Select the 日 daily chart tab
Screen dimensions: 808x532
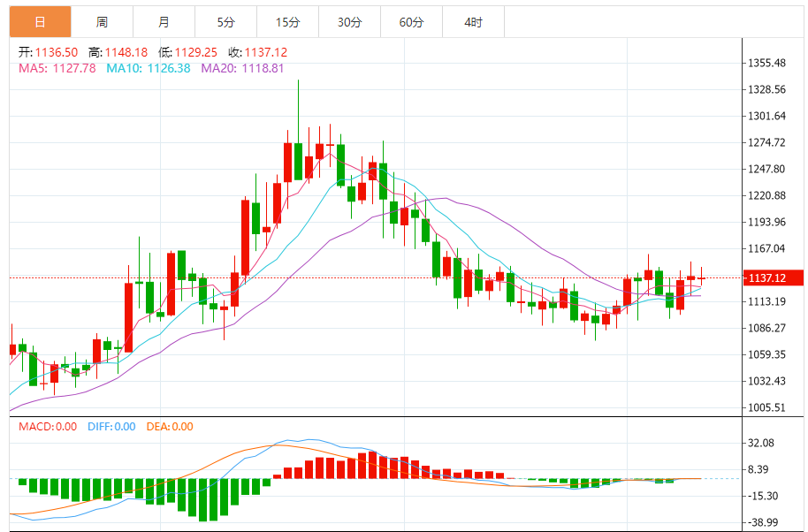tap(40, 22)
